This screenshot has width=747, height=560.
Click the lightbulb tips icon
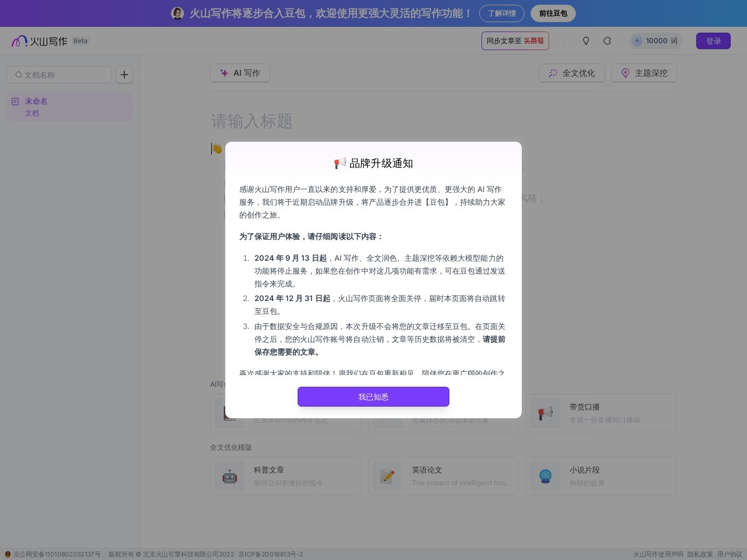click(x=586, y=41)
